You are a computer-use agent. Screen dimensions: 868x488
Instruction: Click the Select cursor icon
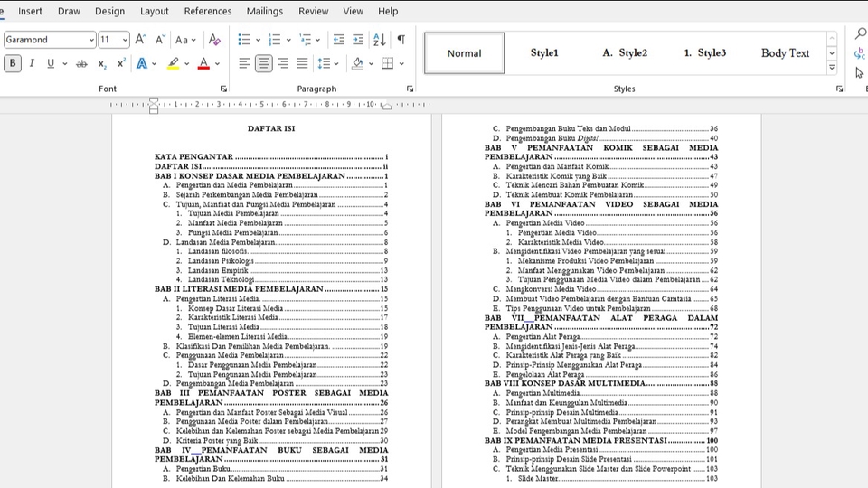point(859,72)
